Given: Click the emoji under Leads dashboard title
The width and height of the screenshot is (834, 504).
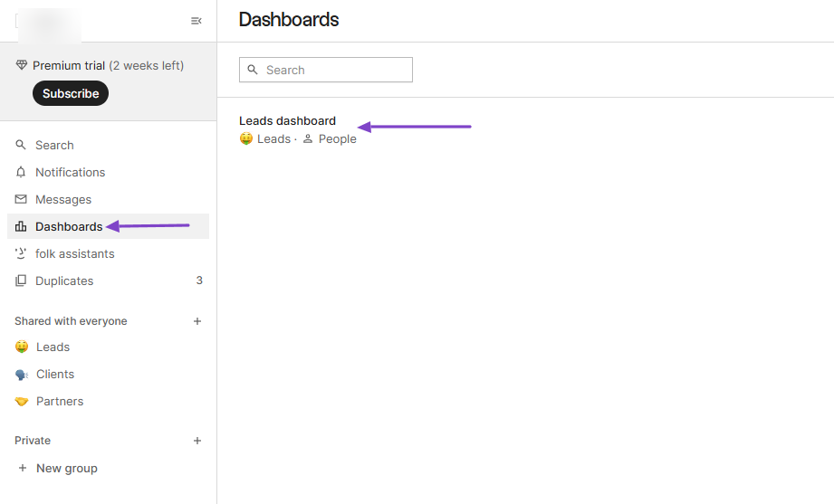Looking at the screenshot, I should [245, 138].
